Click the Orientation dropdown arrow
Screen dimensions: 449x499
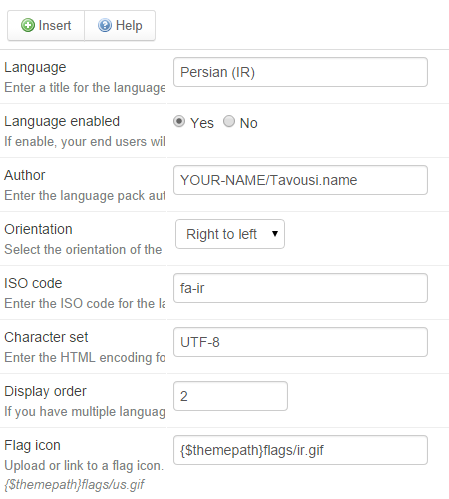(275, 234)
